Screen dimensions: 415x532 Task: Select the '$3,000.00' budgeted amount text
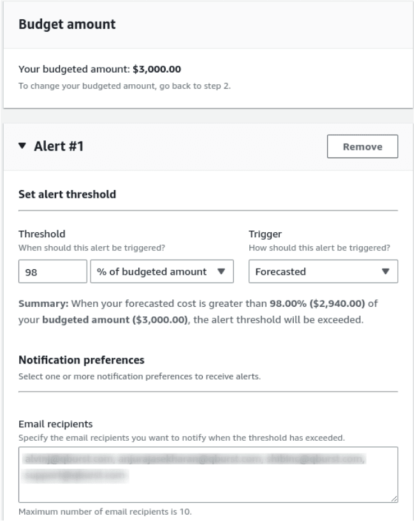[155, 69]
